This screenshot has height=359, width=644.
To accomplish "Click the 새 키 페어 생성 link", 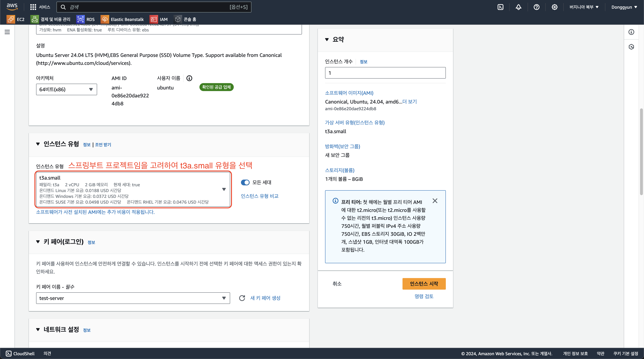I will tap(265, 298).
